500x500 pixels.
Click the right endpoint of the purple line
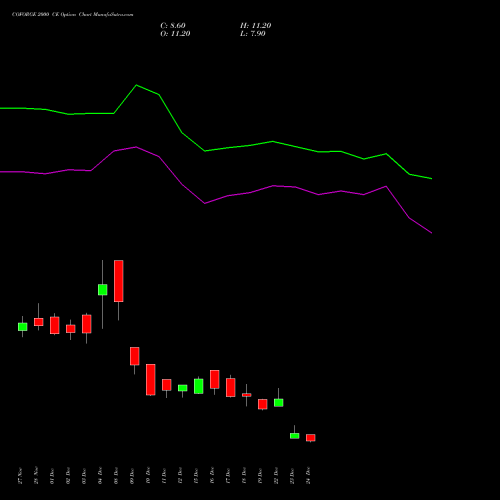click(432, 233)
